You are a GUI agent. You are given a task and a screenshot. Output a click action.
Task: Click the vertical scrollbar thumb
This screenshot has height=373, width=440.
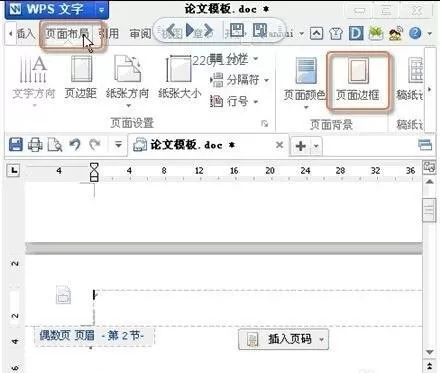(429, 210)
